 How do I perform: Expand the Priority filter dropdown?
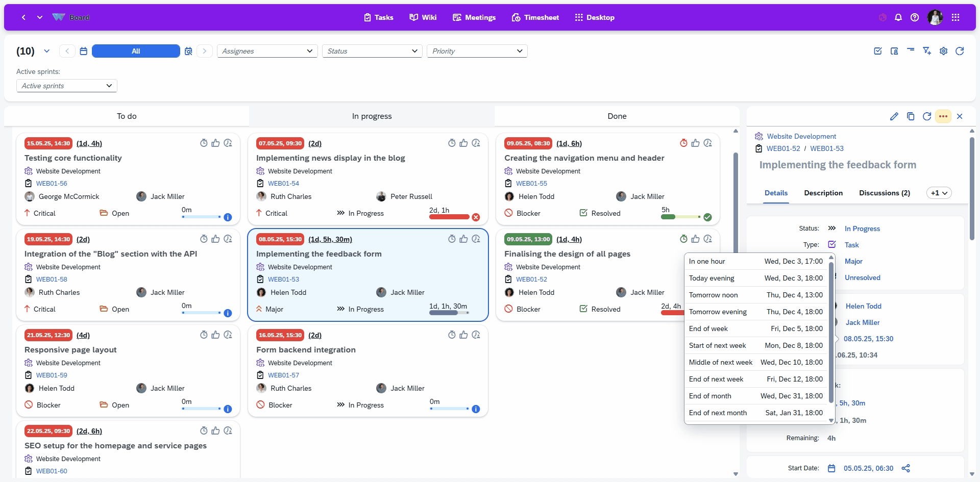477,51
